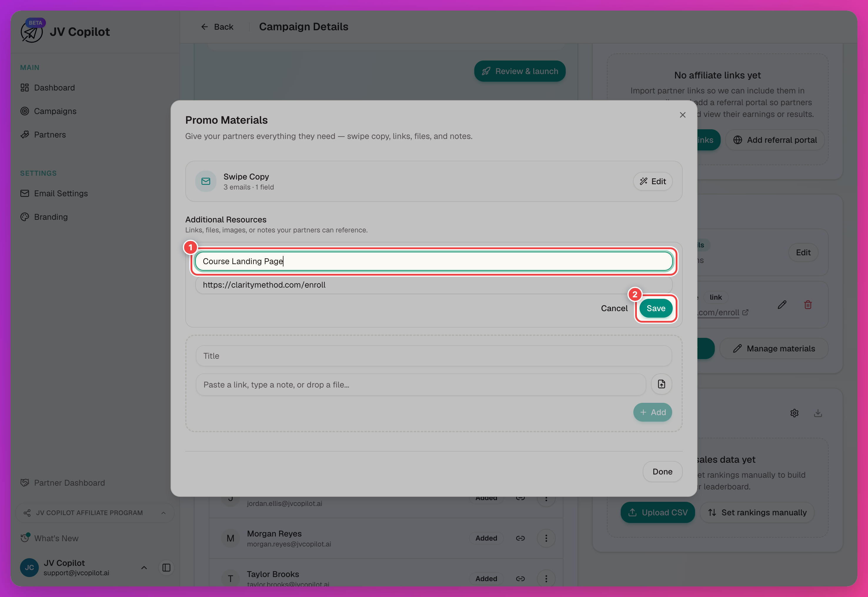The width and height of the screenshot is (868, 597).
Task: Edit the Swipe Copy
Action: point(652,181)
